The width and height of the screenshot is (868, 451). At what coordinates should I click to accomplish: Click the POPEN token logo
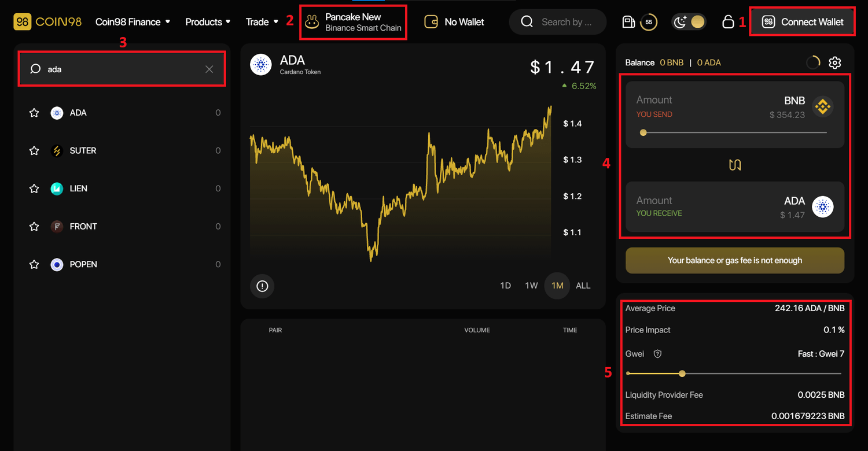[57, 264]
